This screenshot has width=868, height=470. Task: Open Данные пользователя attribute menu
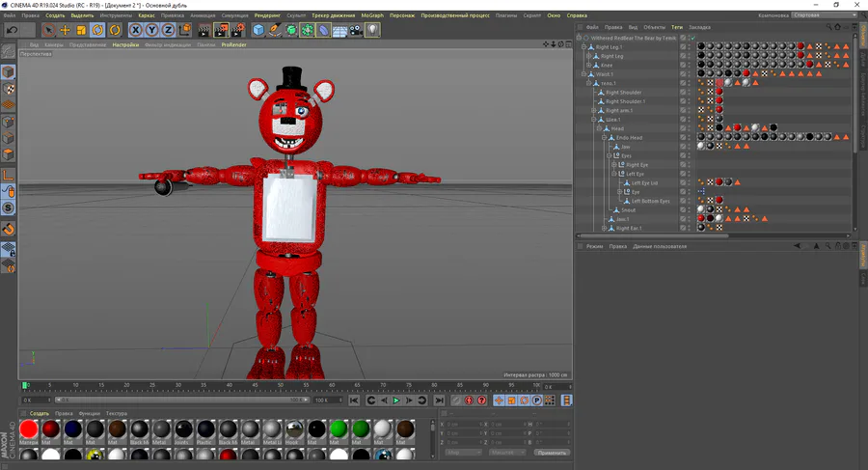click(660, 247)
